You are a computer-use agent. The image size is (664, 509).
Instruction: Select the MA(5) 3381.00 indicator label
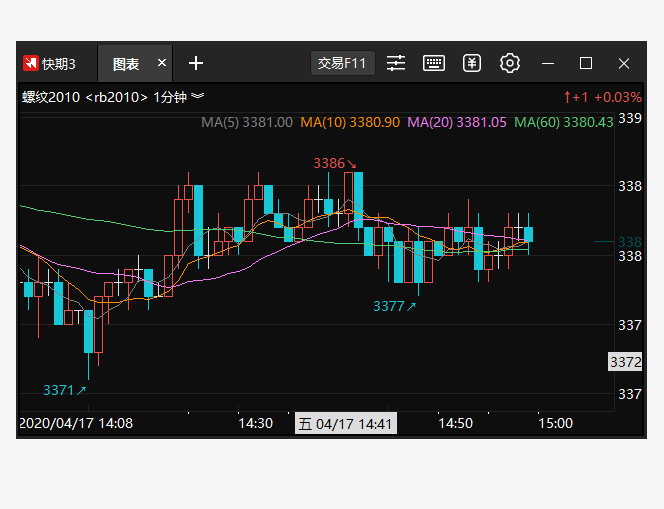[247, 123]
